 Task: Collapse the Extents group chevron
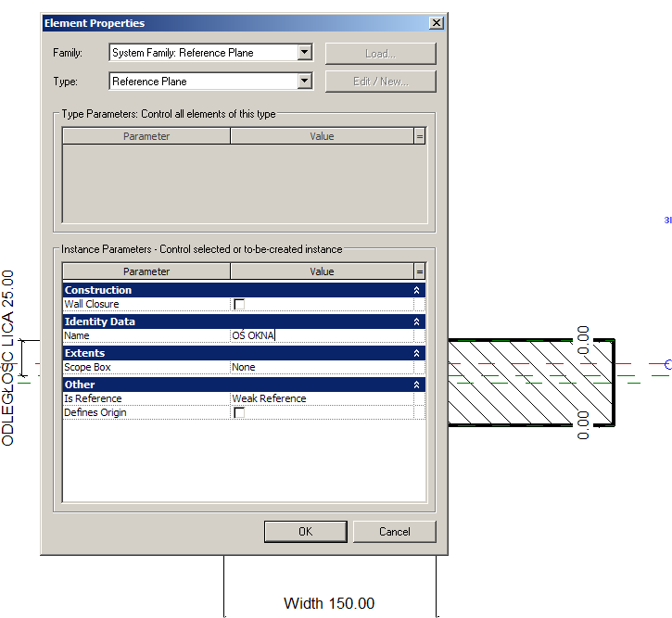[416, 353]
